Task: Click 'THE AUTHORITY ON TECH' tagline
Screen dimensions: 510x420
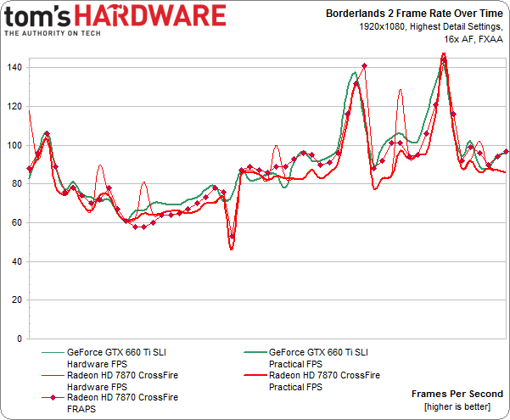Action: tap(53, 33)
